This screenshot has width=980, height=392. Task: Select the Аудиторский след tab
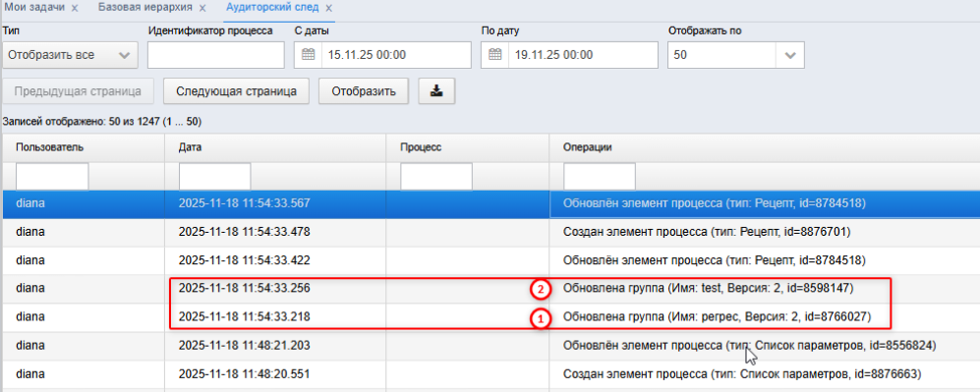[x=272, y=8]
